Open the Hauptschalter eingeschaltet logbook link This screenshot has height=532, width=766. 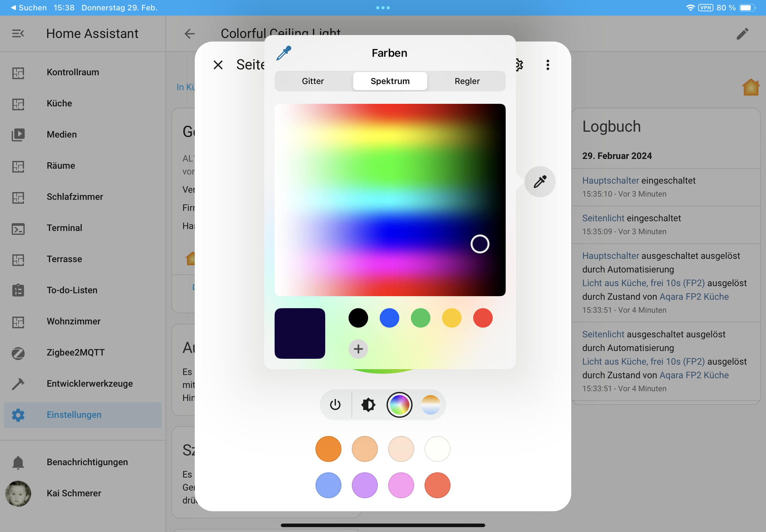pyautogui.click(x=610, y=180)
